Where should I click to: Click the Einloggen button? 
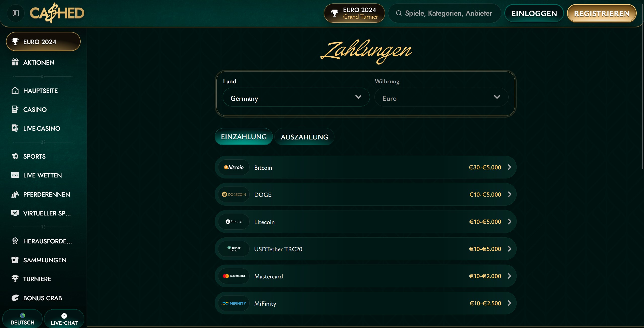pyautogui.click(x=534, y=13)
